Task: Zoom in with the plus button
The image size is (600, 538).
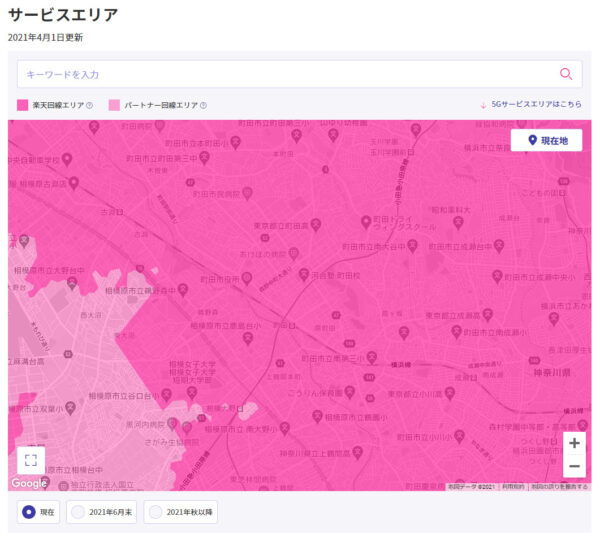Action: (x=574, y=443)
